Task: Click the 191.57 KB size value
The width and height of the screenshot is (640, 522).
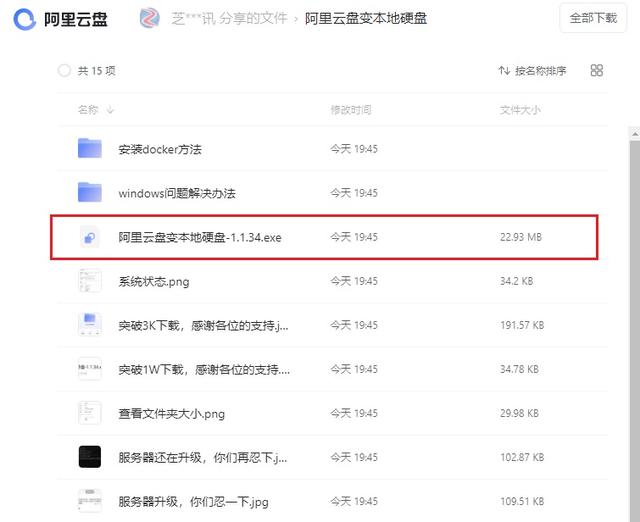Action: pyautogui.click(x=522, y=325)
